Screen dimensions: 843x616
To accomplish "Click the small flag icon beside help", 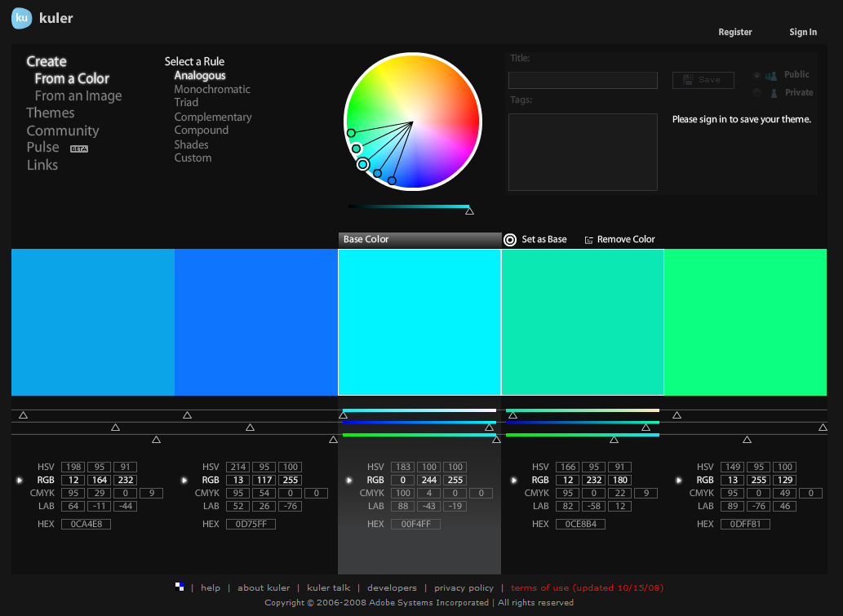I will point(180,587).
